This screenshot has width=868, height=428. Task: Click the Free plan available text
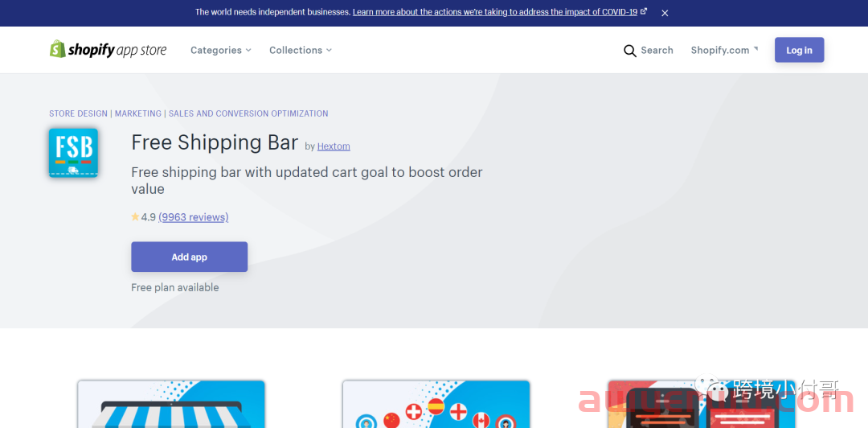click(175, 287)
